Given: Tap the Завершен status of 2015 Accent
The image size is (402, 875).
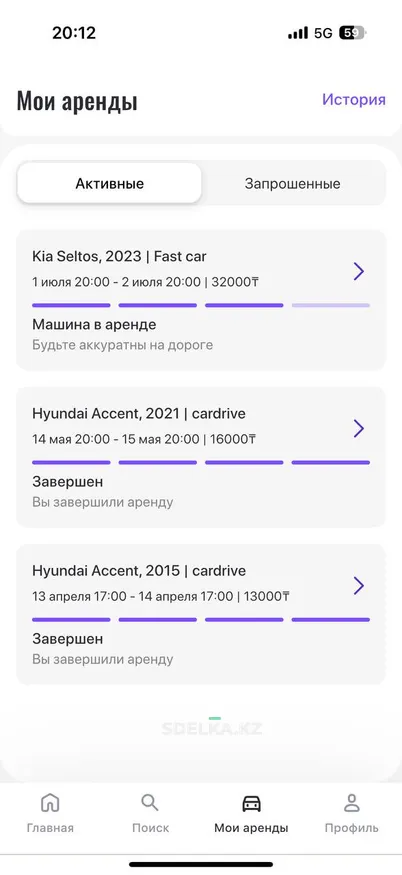Looking at the screenshot, I should [68, 638].
